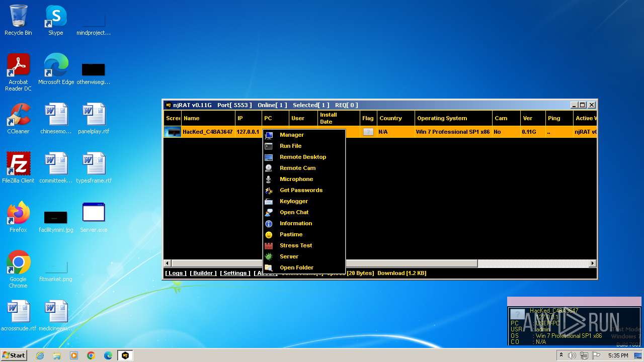Image resolution: width=644 pixels, height=362 pixels.
Task: Click the Microphone icon in context menu
Action: [269, 179]
